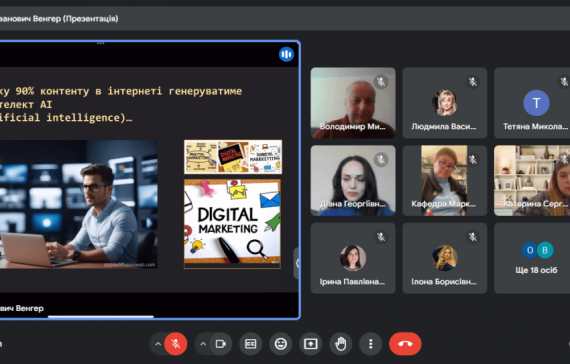Click muted mic icon on Діана Георгіївна tile
The height and width of the screenshot is (364, 570).
381,159
